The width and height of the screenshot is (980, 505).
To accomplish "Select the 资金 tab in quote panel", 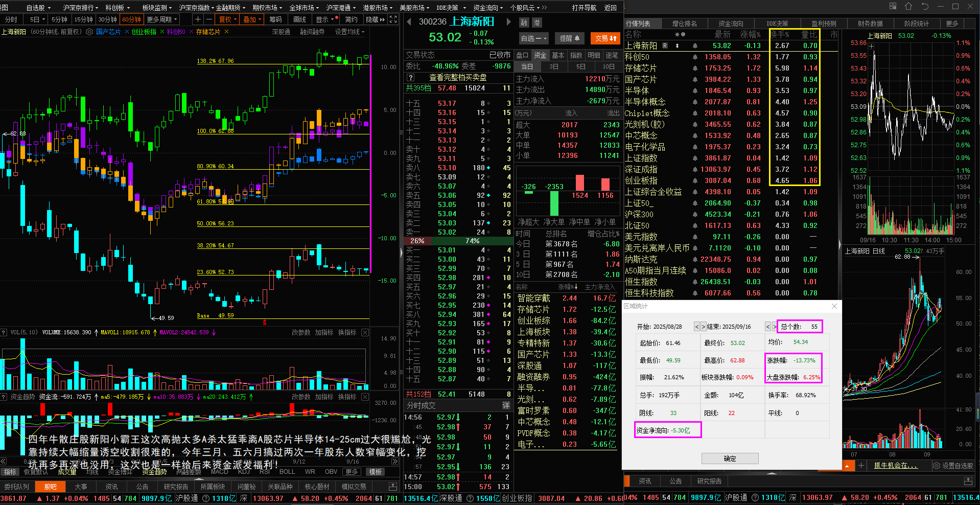I will click(540, 55).
